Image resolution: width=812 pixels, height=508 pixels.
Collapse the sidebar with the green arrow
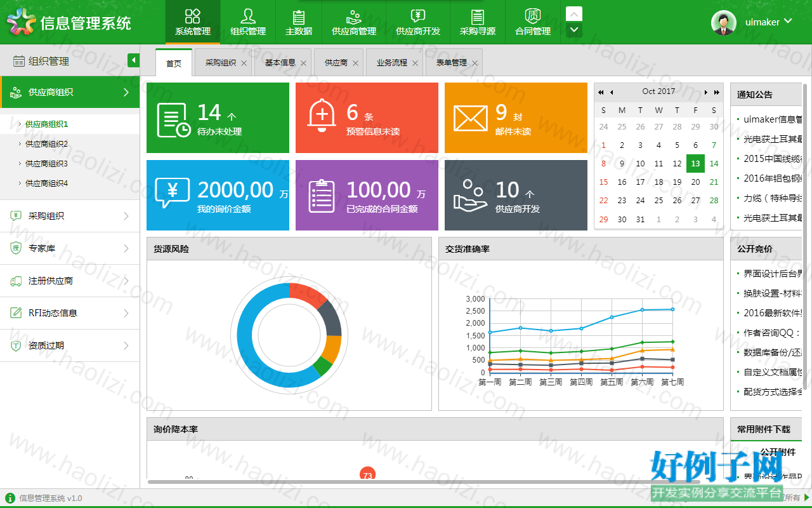coord(133,60)
